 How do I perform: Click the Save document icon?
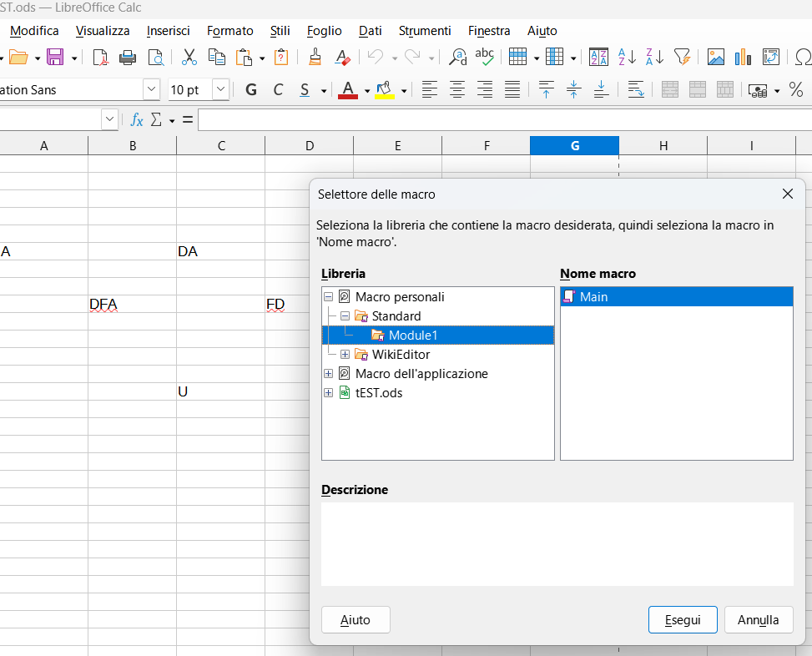55,57
